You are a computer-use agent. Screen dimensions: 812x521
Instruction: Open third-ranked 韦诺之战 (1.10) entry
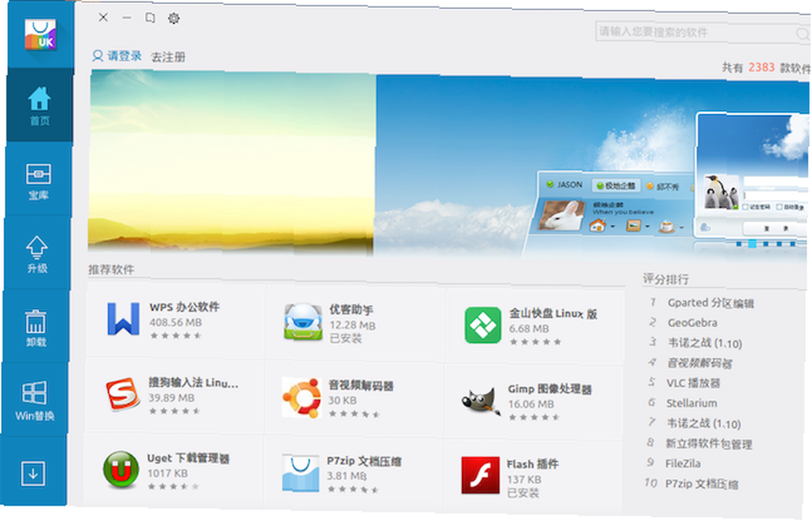point(704,343)
